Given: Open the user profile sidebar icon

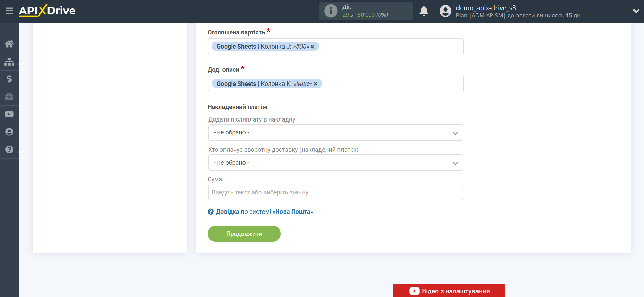Looking at the screenshot, I should point(9,132).
